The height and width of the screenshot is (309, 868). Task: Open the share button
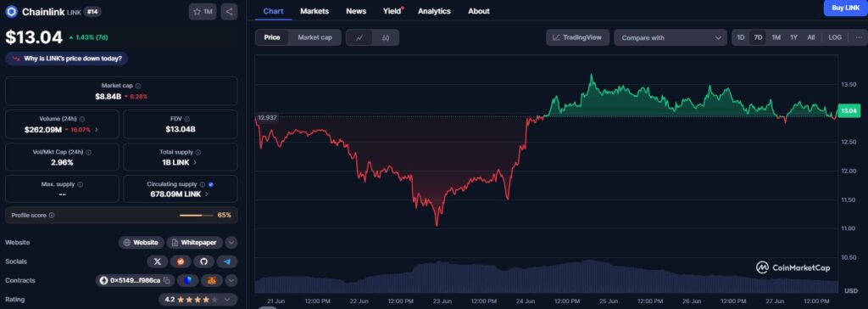229,11
